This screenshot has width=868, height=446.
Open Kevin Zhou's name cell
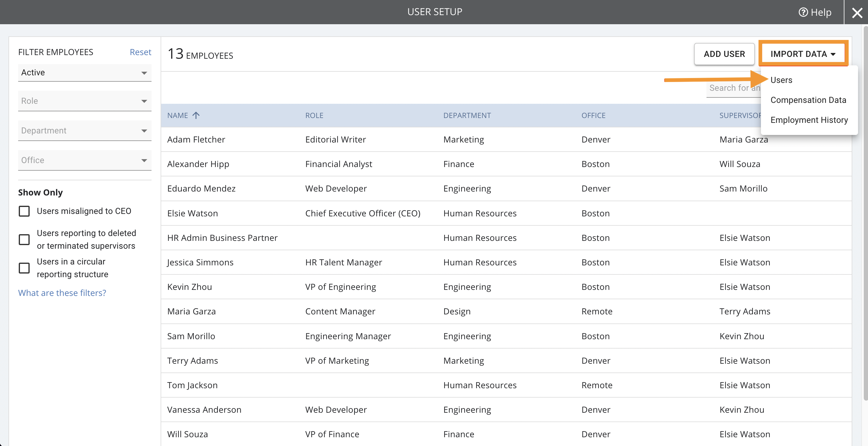(x=189, y=287)
